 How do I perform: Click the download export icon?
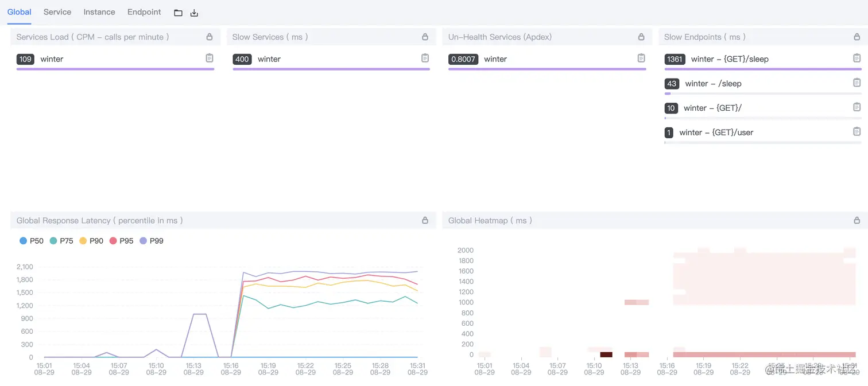point(194,13)
